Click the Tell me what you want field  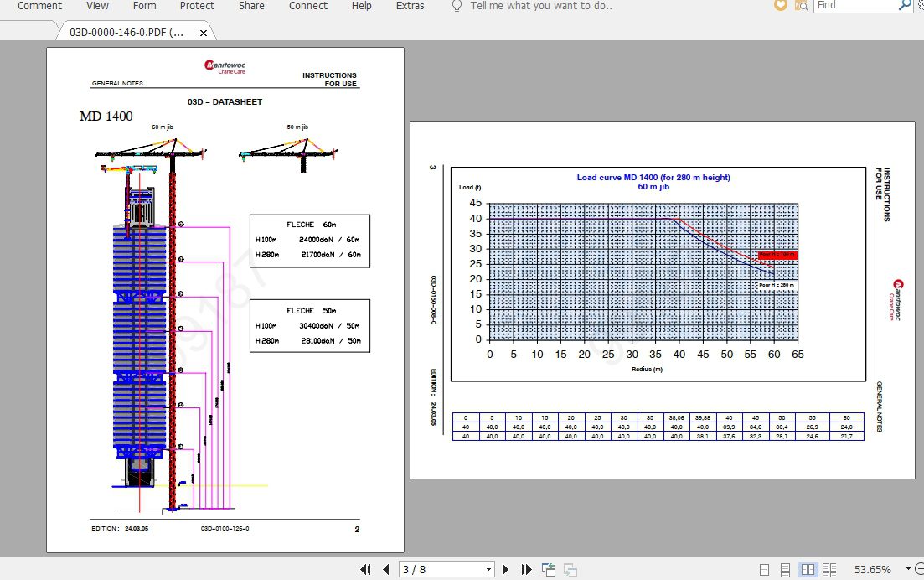coord(540,6)
